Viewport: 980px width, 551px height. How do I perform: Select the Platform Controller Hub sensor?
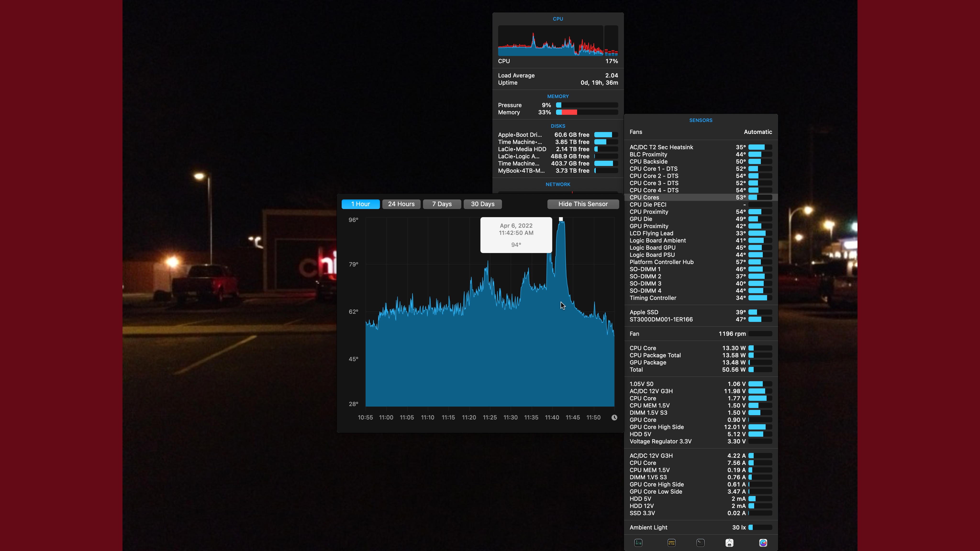[700, 262]
